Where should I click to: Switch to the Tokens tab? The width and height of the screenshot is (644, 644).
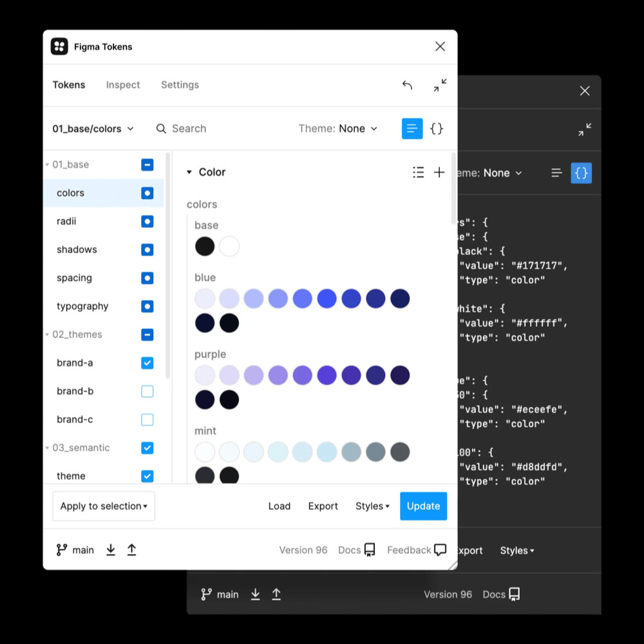click(69, 85)
